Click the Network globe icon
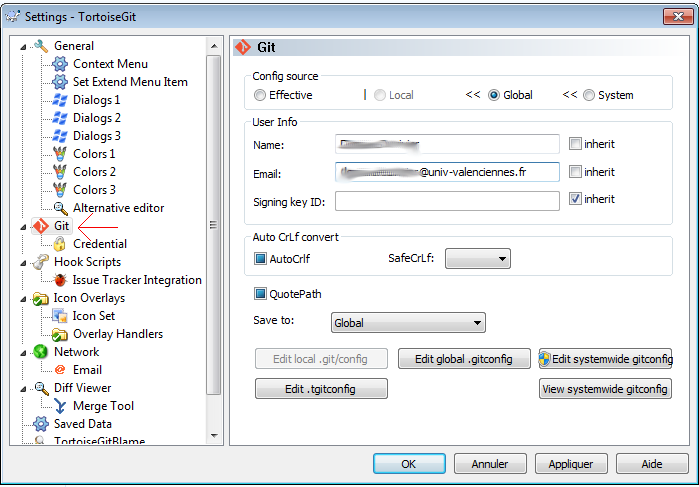The image size is (699, 487). tap(41, 352)
